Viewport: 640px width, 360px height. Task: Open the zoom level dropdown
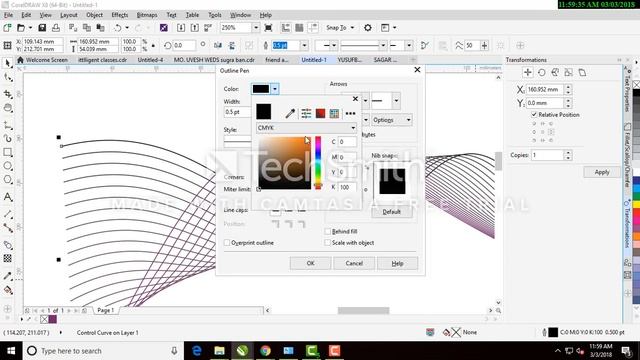pyautogui.click(x=256, y=28)
